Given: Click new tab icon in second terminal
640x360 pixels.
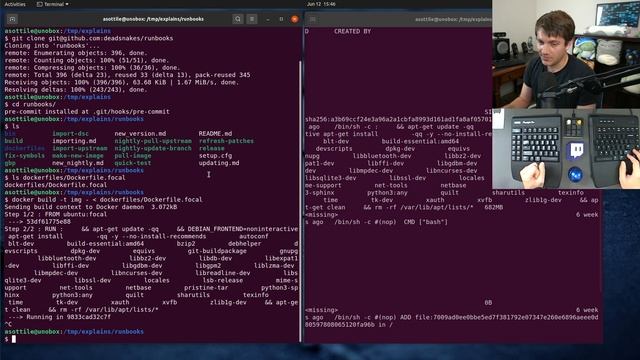Looking at the screenshot, I should (x=313, y=19).
